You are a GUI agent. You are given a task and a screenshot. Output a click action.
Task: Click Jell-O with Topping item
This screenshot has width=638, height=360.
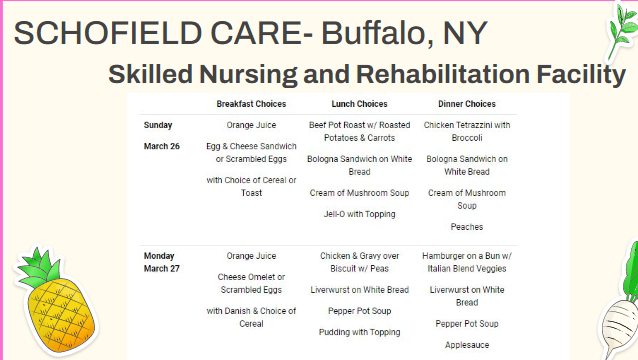[359, 214]
